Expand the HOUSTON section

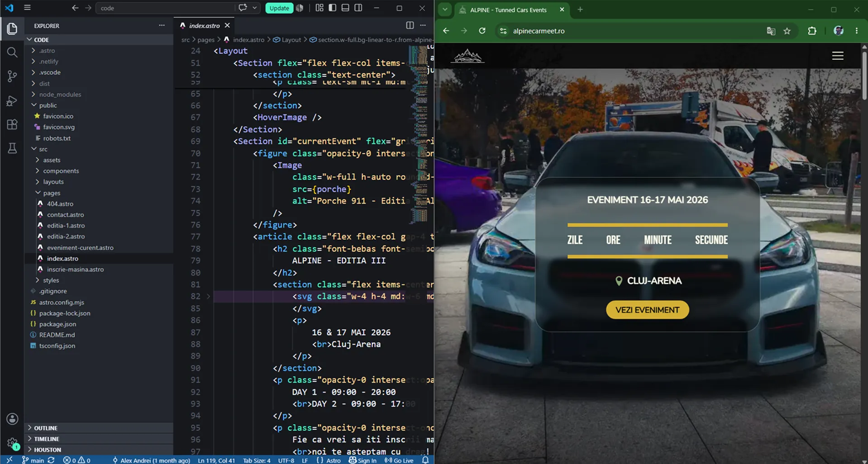(99, 450)
